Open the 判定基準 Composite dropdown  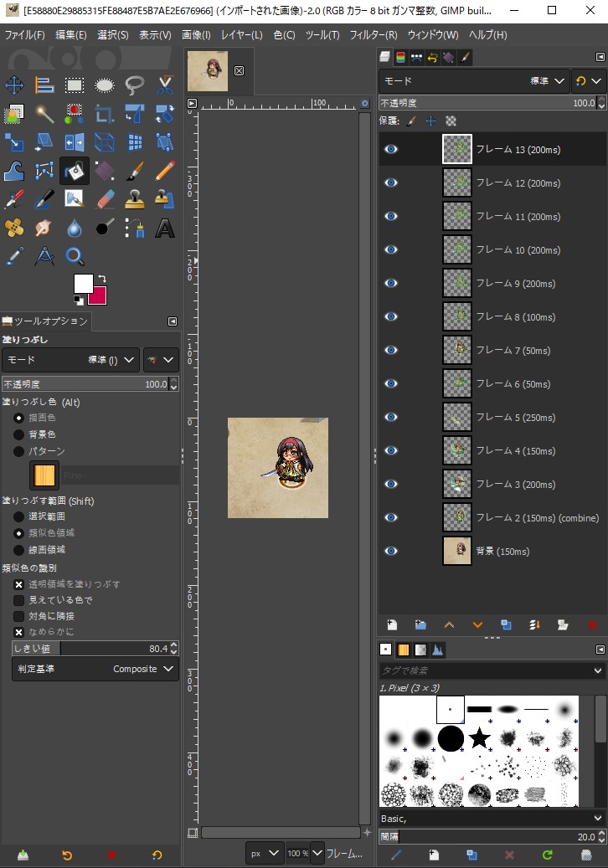coord(95,669)
